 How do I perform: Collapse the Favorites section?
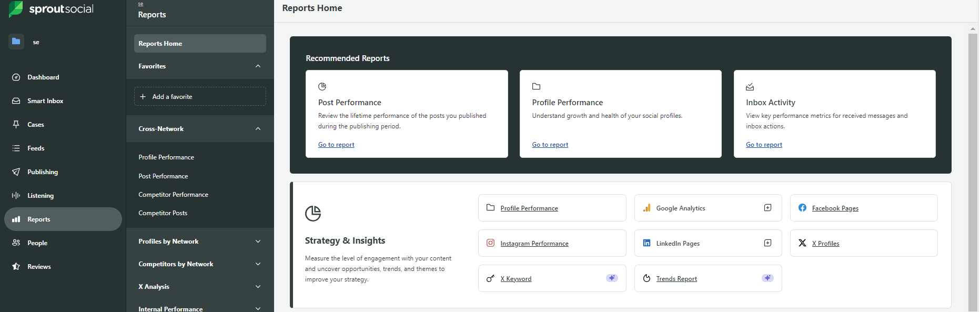[258, 66]
